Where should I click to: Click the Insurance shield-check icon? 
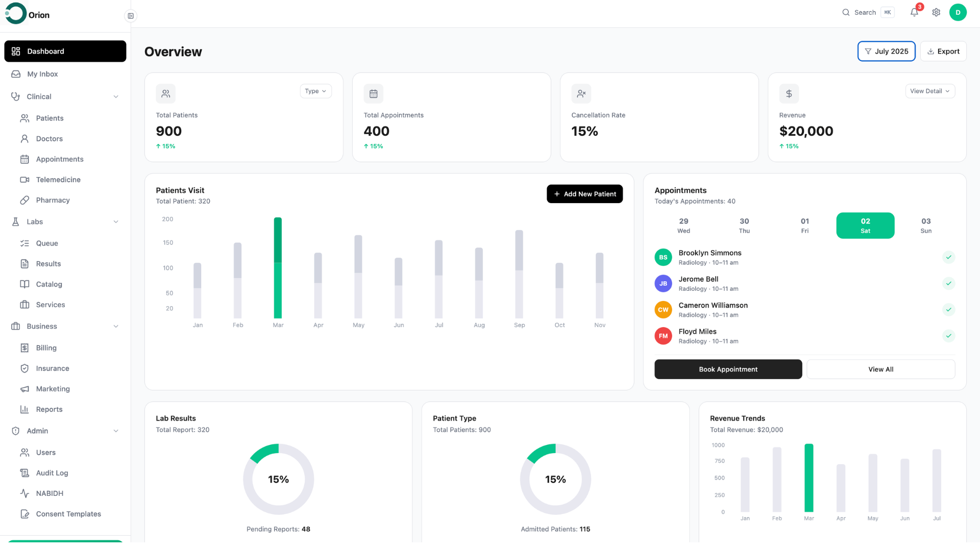[24, 368]
